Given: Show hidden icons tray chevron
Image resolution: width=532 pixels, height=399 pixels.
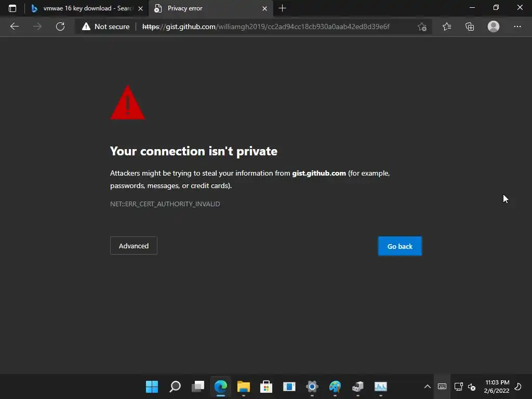Looking at the screenshot, I should click(x=428, y=387).
